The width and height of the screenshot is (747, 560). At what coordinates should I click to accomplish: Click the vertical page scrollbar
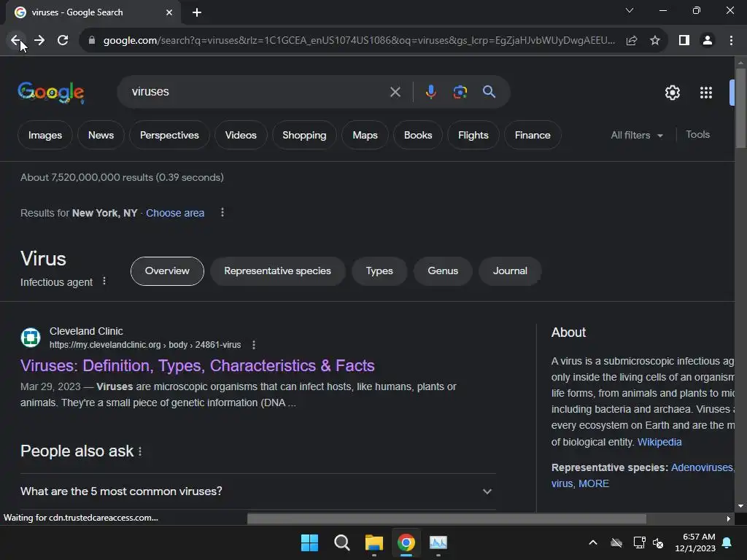[740, 109]
